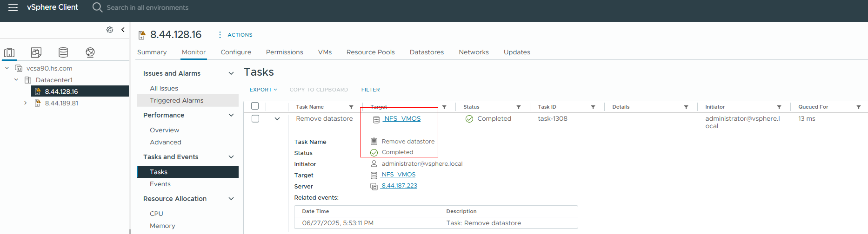The image size is (868, 234).
Task: Switch to VMs and Templates inventory view
Action: tap(36, 52)
